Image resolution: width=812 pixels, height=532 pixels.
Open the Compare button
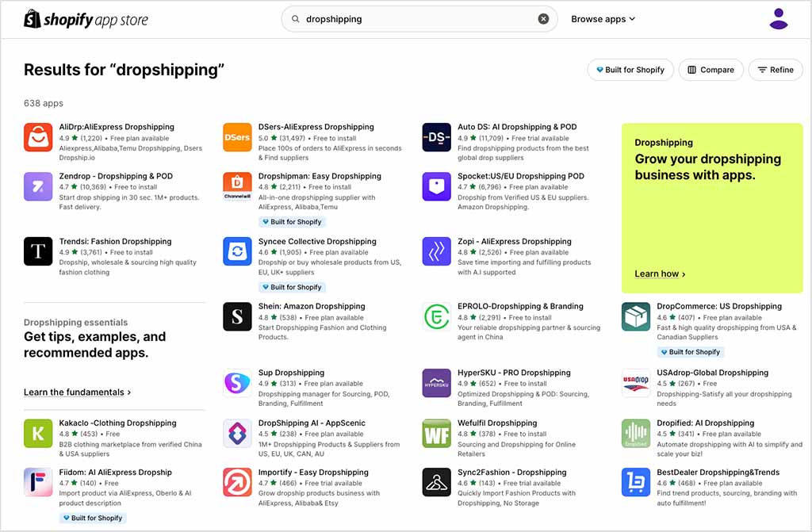click(710, 70)
